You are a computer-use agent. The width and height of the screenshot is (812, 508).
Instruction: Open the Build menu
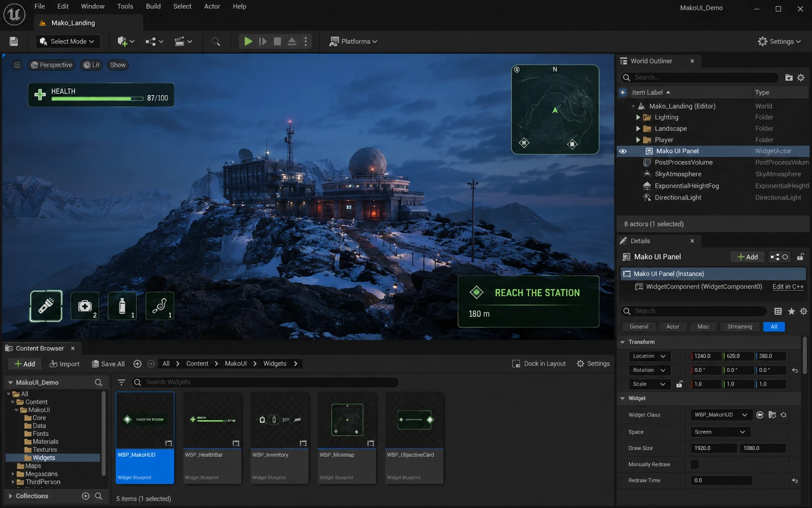(153, 6)
